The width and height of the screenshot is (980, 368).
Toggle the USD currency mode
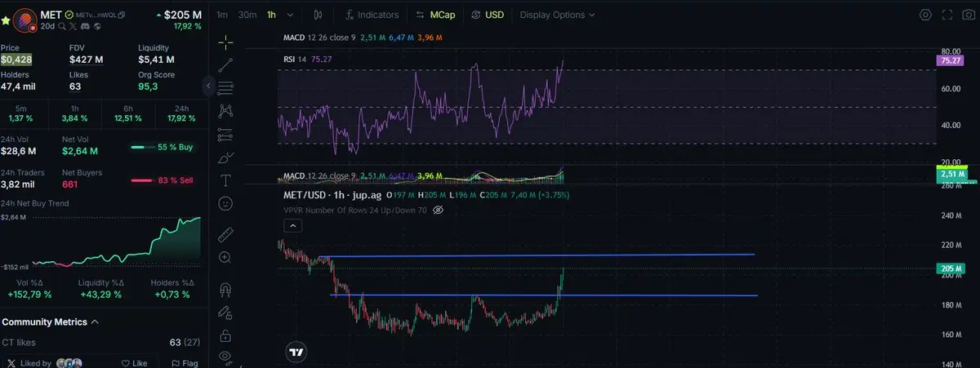tap(488, 15)
